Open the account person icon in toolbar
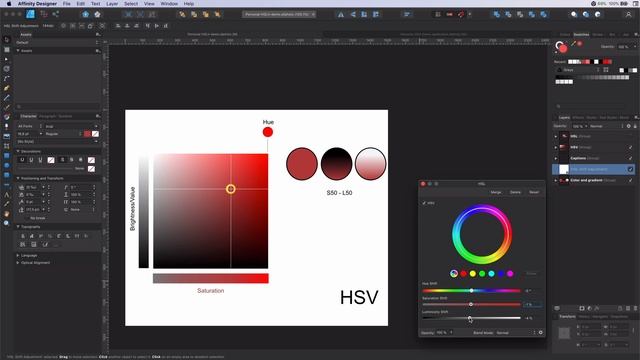The image size is (640, 360). pyautogui.click(x=629, y=14)
